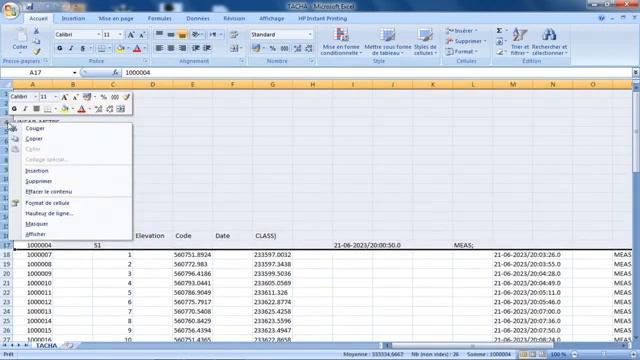Click the ribbon borders icon
The image size is (640, 360).
pos(102,49)
